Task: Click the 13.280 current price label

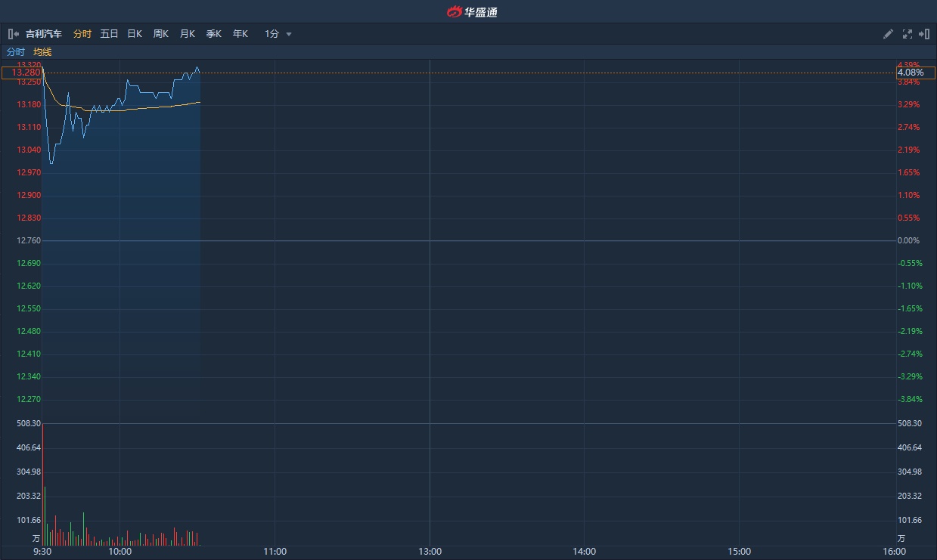Action: (21, 73)
